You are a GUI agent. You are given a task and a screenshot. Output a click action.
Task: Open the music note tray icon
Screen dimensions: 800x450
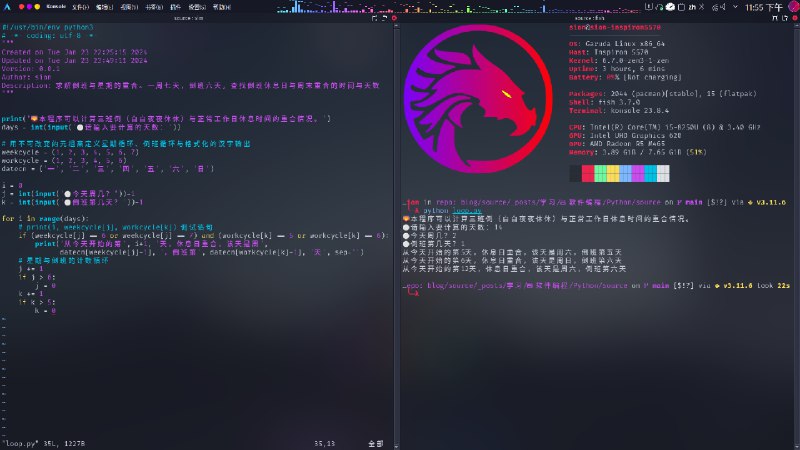click(659, 7)
